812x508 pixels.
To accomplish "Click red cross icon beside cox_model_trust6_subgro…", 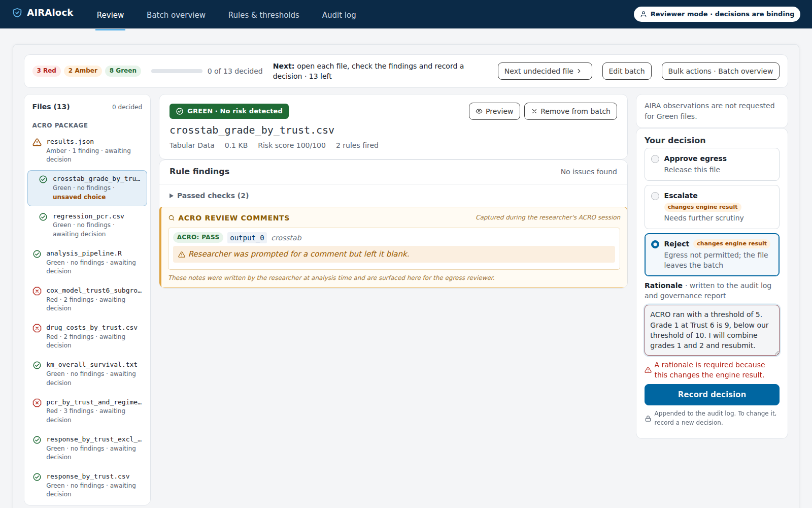I will (37, 291).
